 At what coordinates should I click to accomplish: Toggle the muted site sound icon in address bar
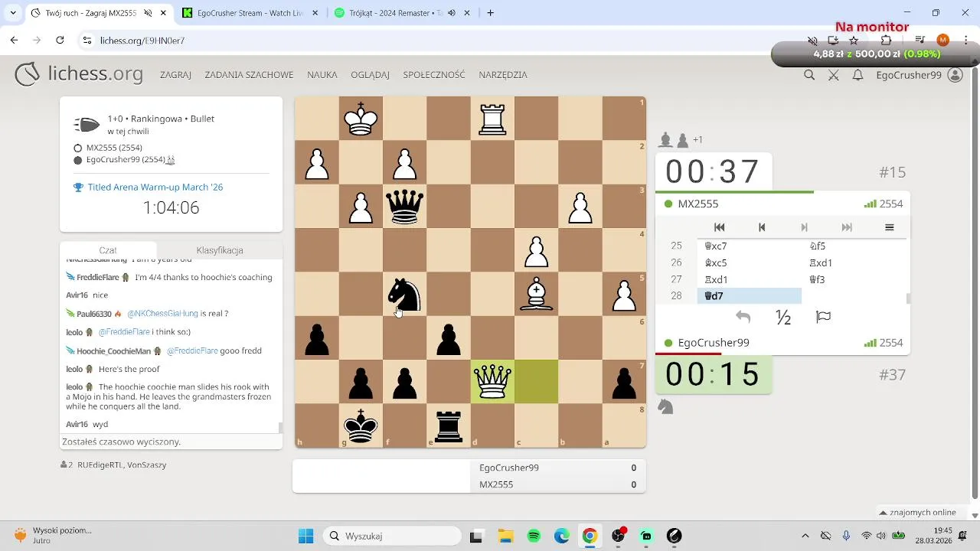click(813, 40)
